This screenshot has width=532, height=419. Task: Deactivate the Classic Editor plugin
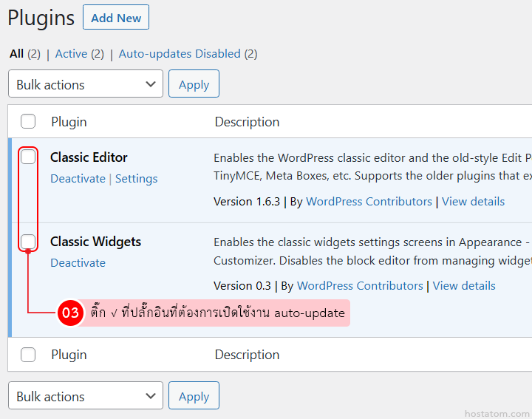pyautogui.click(x=78, y=179)
